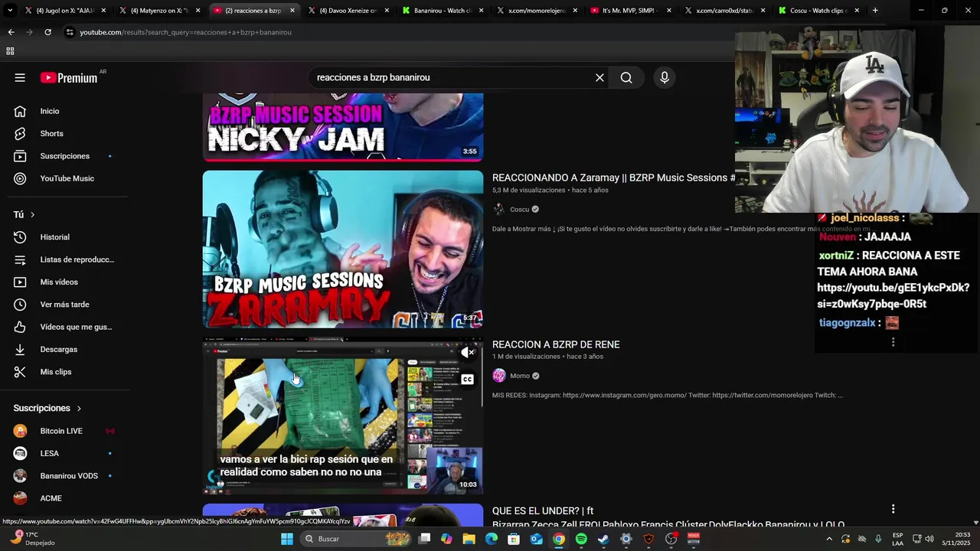This screenshot has width=980, height=551.
Task: Click the Windows taskbar Buscar search box
Action: [356, 539]
